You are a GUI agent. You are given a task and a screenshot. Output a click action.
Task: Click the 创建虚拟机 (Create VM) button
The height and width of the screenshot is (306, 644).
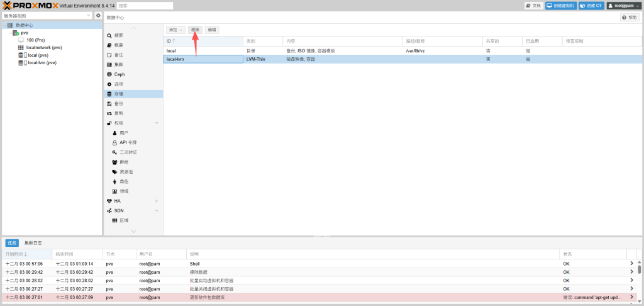pos(560,6)
